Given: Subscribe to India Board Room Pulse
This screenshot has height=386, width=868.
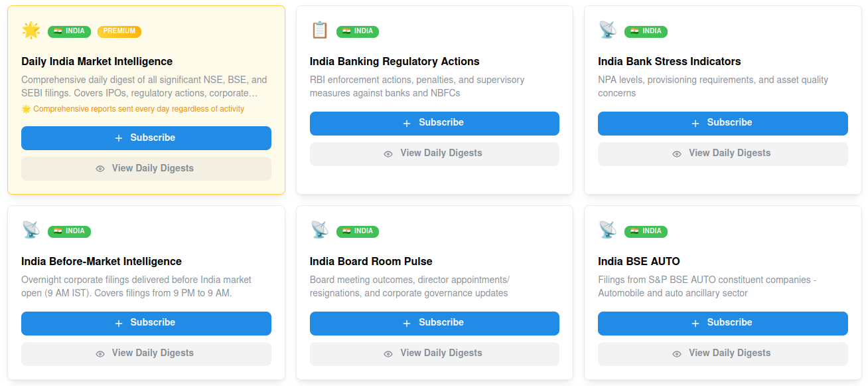Looking at the screenshot, I should point(435,323).
